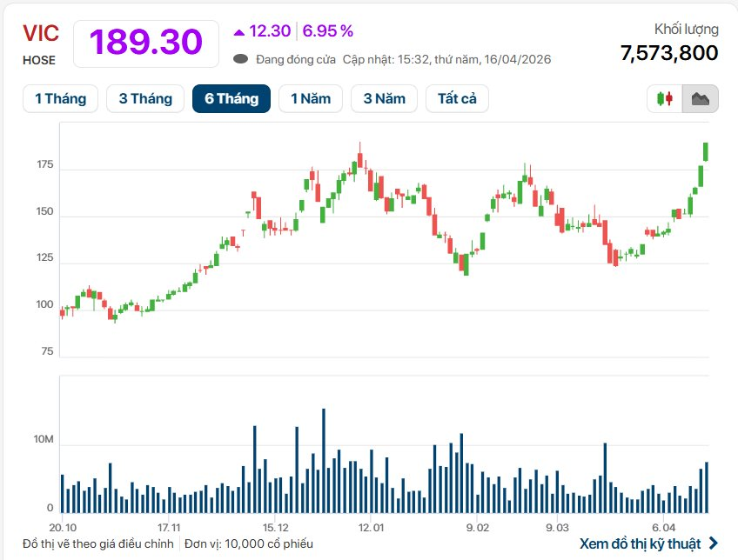This screenshot has width=738, height=560.
Task: Open the Xem đồ thị kỹ thuật link
Action: coord(640,543)
